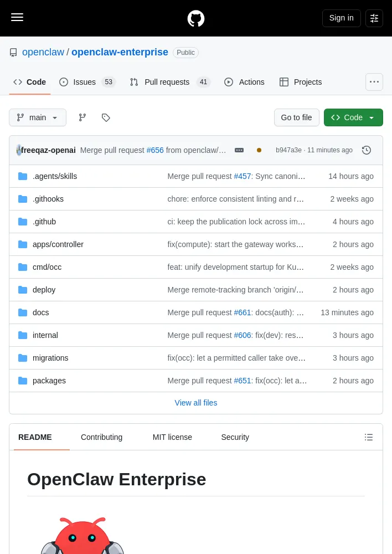Viewport: 392px width, 554px height.
Task: Show README outline list icon
Action: pos(369,437)
